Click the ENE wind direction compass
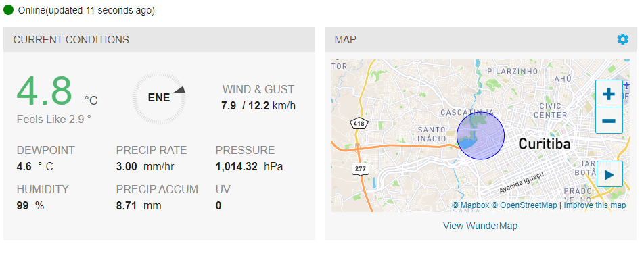The width and height of the screenshot is (644, 254). (x=159, y=98)
